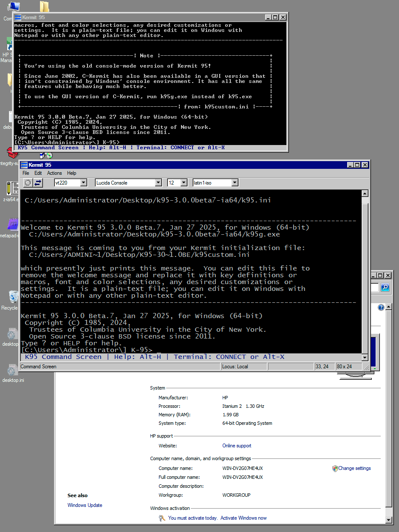The height and width of the screenshot is (532, 399).
Task: Select the debug text file desktop icon
Action: coord(11,117)
